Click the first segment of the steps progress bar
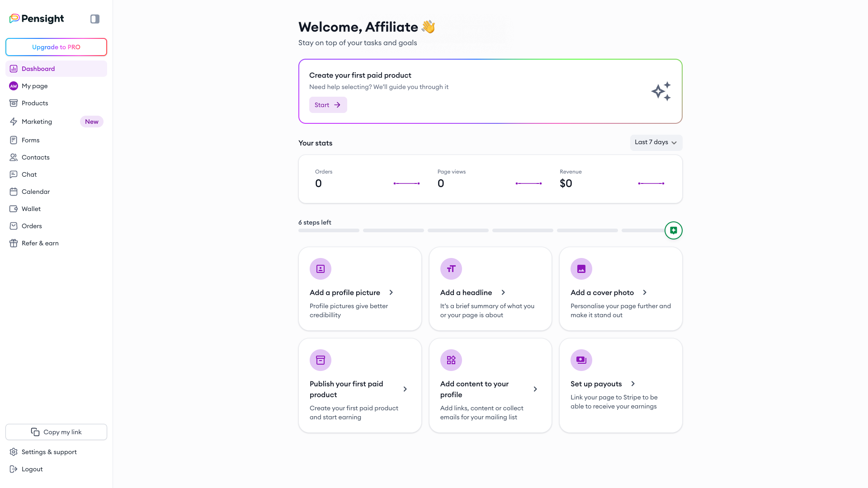The image size is (868, 488). [x=329, y=230]
